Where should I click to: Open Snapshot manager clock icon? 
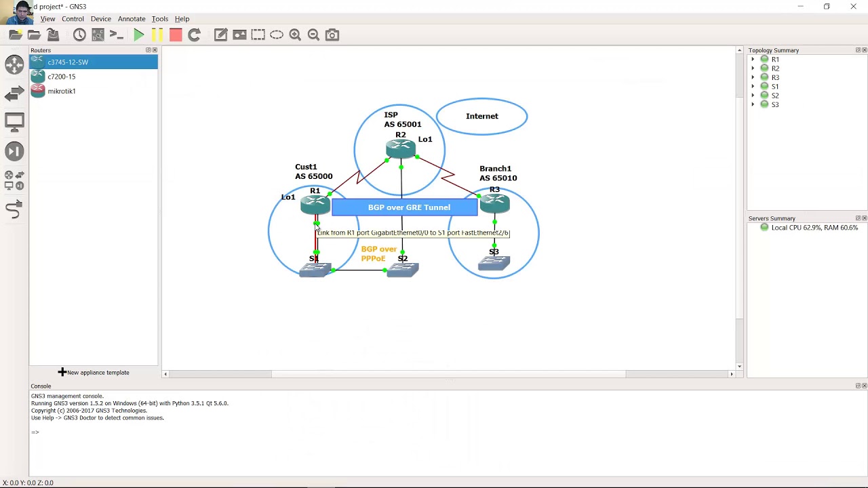point(79,35)
